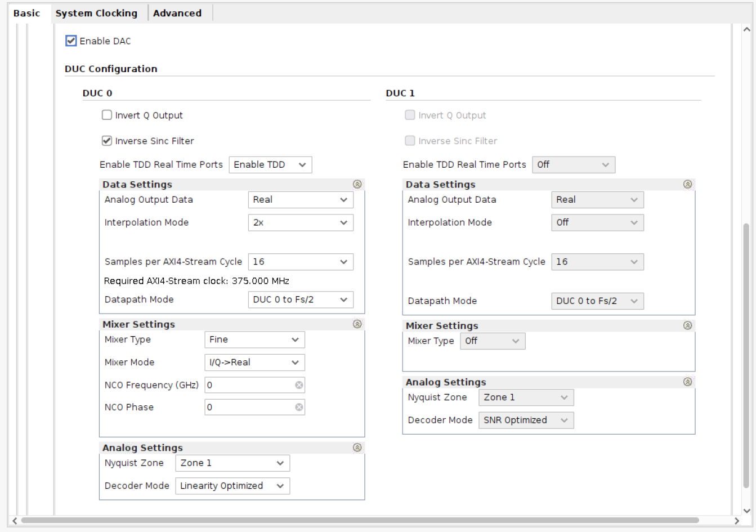
Task: Collapse DUC 1 Analog Settings section icon
Action: coord(687,382)
